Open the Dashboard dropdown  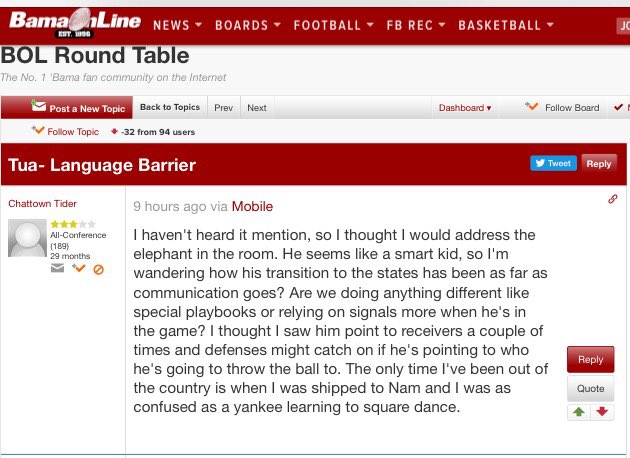pos(465,108)
